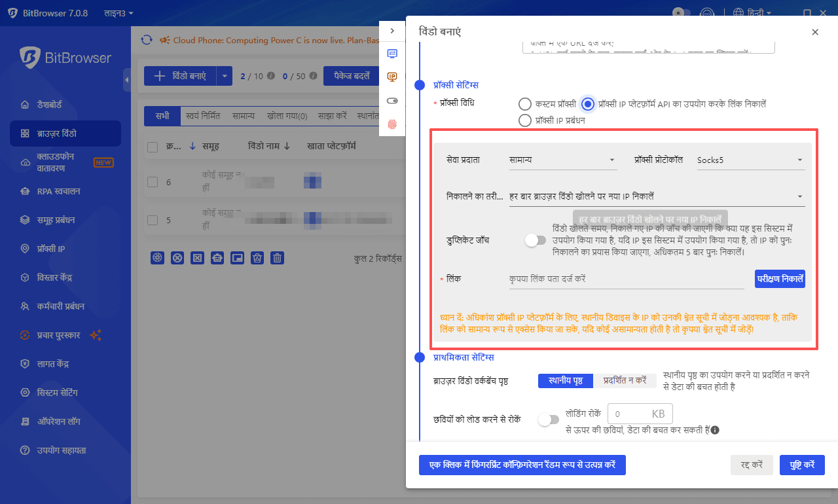Screen dimensions: 838x504
Task: Click the orange IP monitor icon
Action: pos(392,77)
